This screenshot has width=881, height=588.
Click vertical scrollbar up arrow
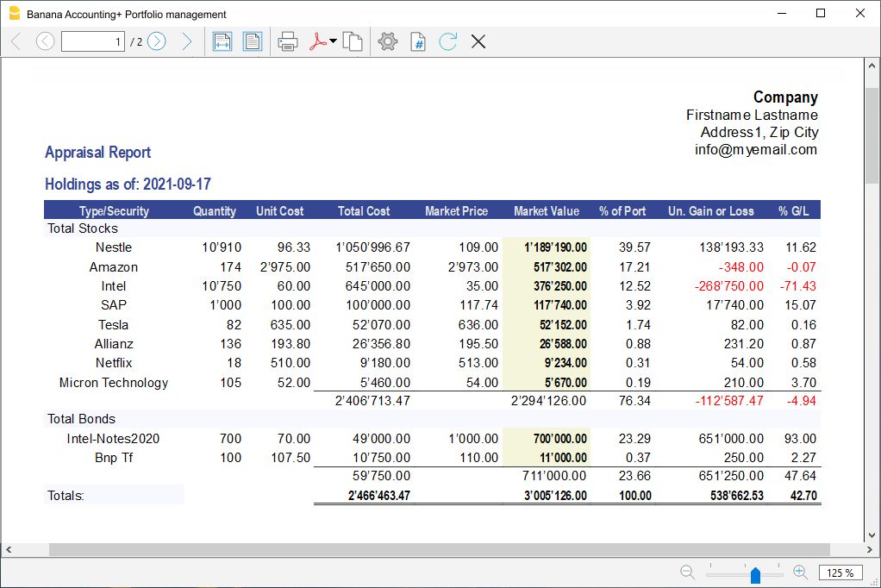coord(872,66)
